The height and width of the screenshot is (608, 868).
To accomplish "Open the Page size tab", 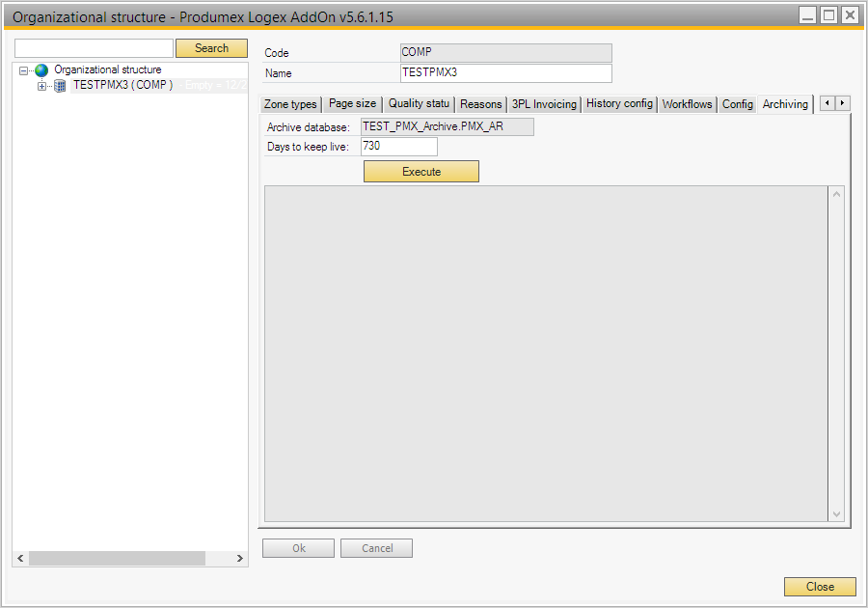I will click(x=352, y=104).
